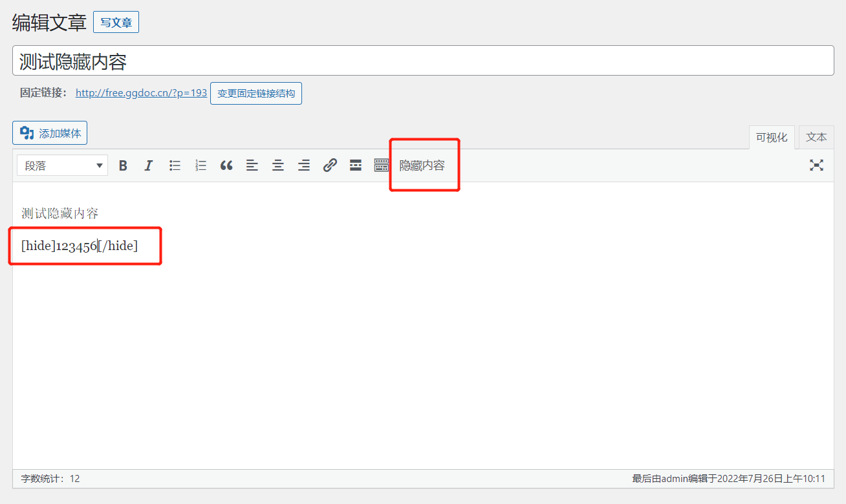Click the 测试隐藏内容 paragraph in editor

pyautogui.click(x=60, y=213)
